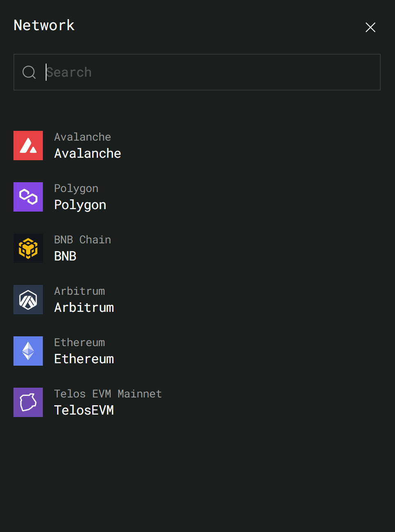Click the yellow BNB Chain cube icon
The width and height of the screenshot is (395, 532).
click(28, 248)
